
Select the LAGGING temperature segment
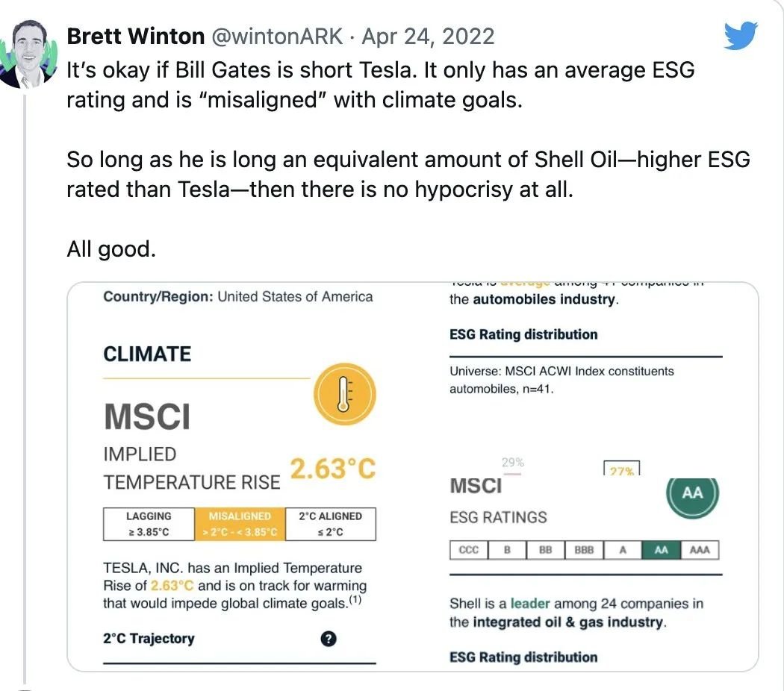click(149, 524)
